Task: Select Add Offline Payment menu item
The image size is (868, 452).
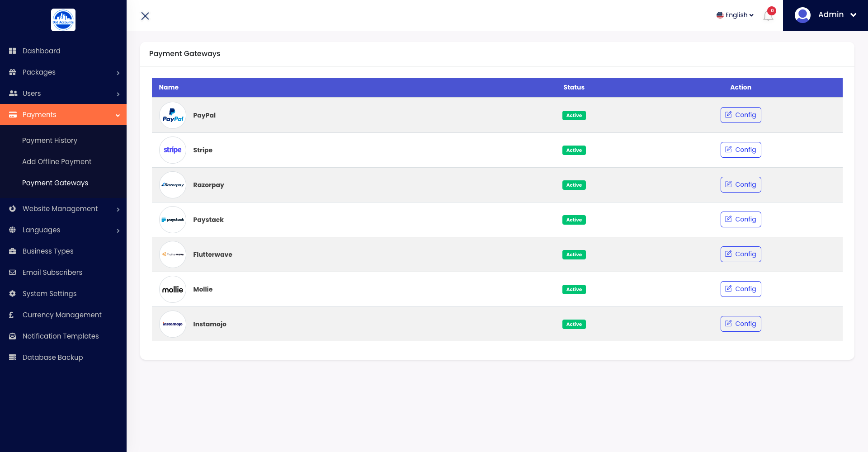Action: click(57, 162)
